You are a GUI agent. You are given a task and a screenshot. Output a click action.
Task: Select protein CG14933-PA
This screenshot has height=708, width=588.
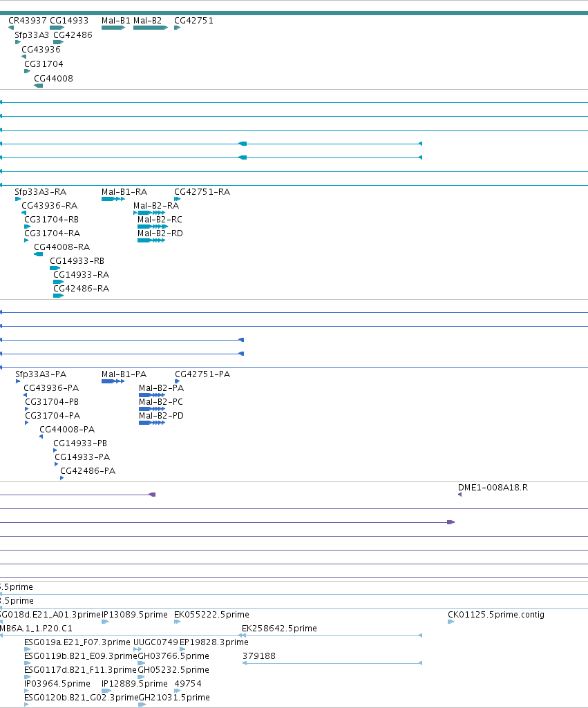[x=82, y=457]
